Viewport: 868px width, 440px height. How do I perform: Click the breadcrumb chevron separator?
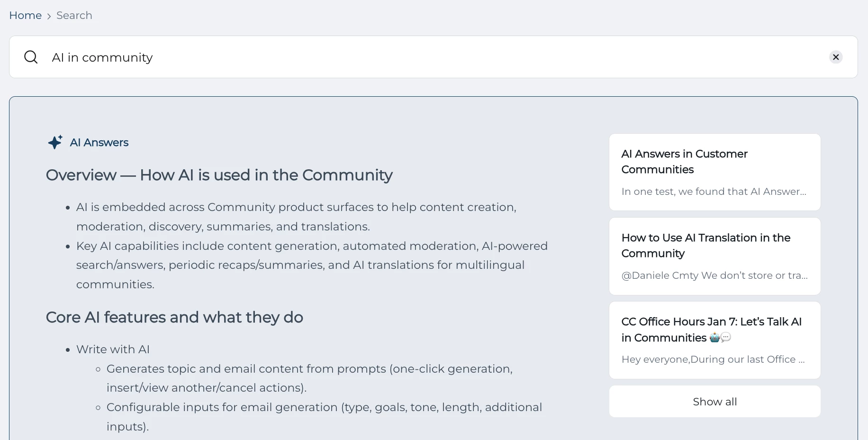coord(49,16)
